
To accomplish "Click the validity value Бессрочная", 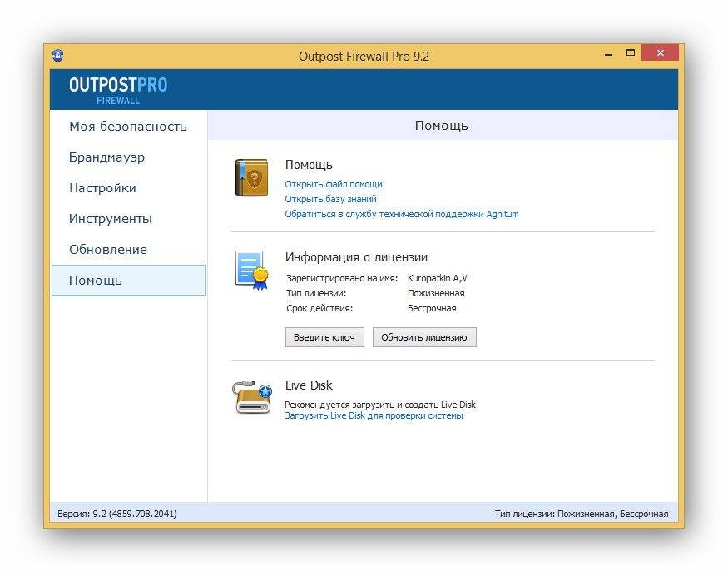I will pyautogui.click(x=432, y=309).
